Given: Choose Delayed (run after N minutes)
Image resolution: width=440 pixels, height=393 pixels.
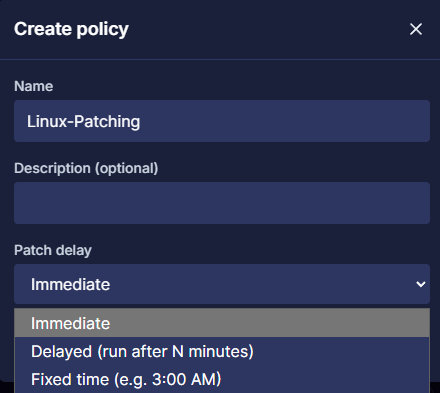Looking at the screenshot, I should pyautogui.click(x=222, y=351).
